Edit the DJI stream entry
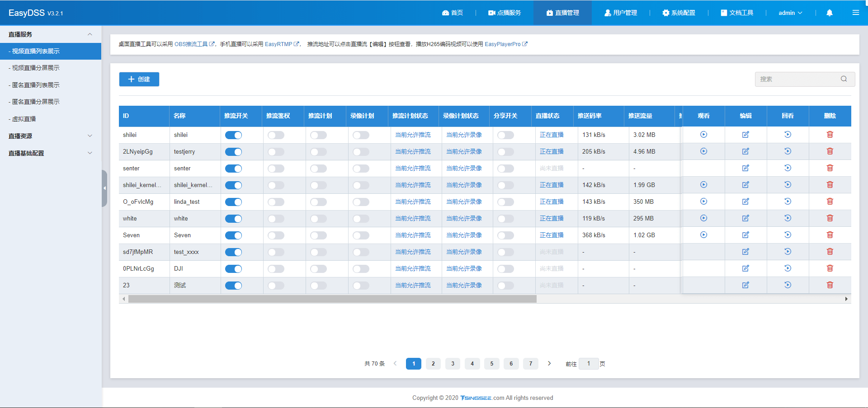This screenshot has width=868, height=408. tap(745, 268)
